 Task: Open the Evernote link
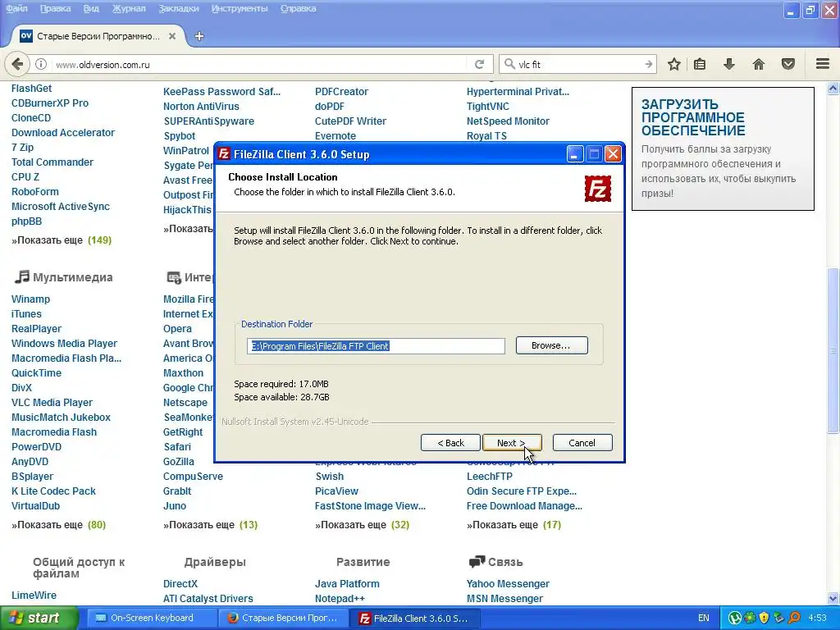point(336,136)
